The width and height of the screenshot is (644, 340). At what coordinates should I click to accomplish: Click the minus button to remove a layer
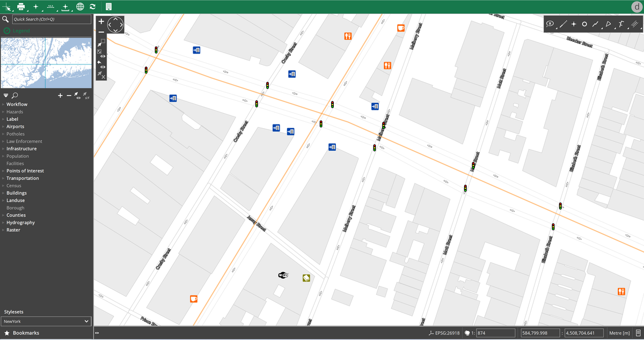69,95
